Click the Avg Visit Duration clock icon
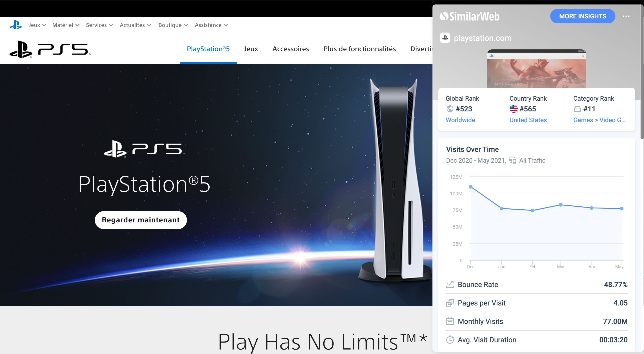The width and height of the screenshot is (644, 354). point(450,340)
